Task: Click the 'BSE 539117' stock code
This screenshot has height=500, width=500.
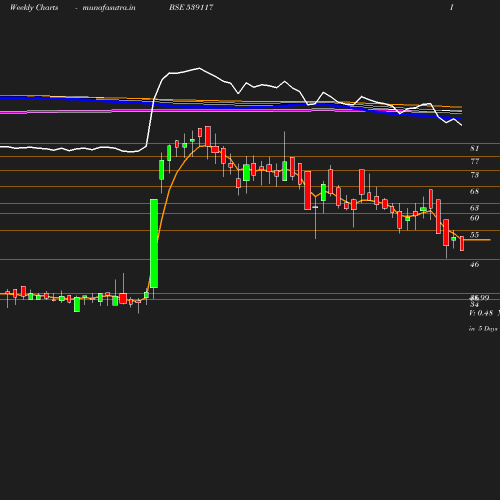Action: (191, 7)
